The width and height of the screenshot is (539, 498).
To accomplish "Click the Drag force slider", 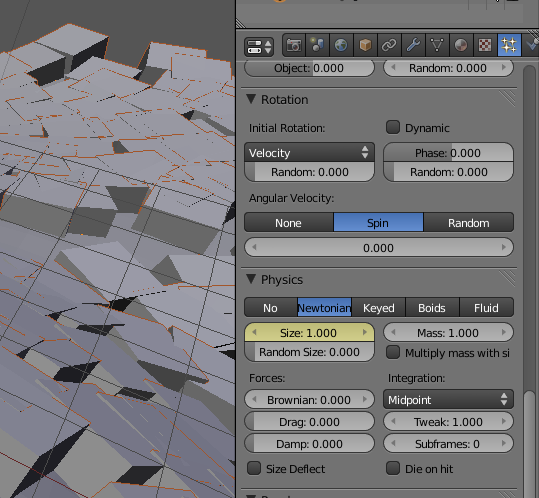I will click(x=309, y=421).
